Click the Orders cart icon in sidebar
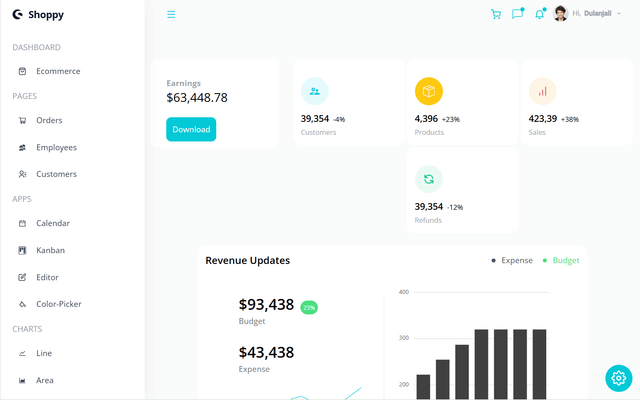Image resolution: width=640 pixels, height=400 pixels. (x=22, y=120)
